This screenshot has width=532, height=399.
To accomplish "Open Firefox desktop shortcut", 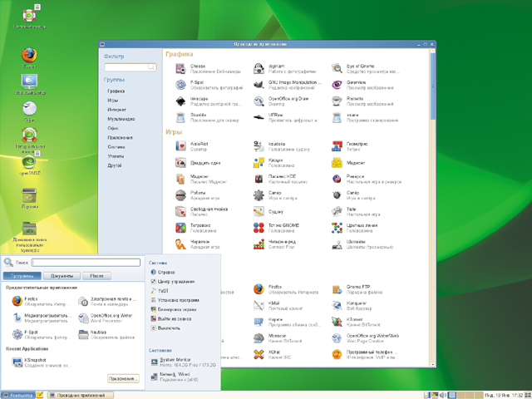I will pos(30,58).
